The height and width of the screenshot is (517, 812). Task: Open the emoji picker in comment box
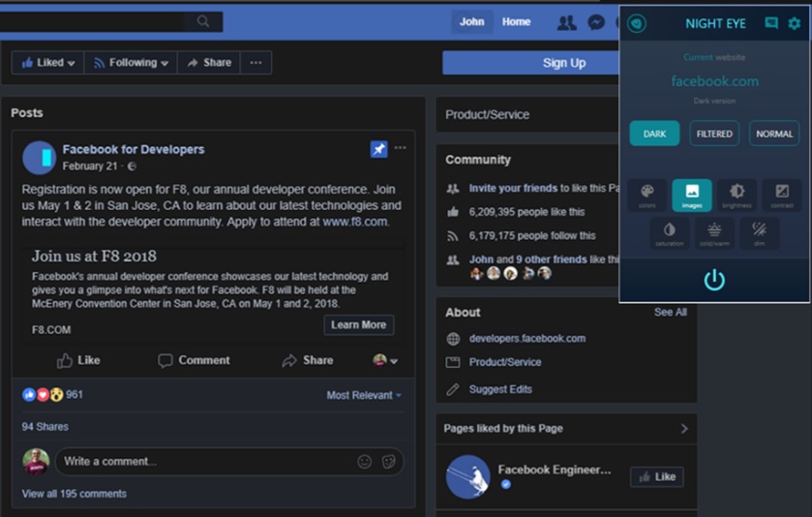(x=365, y=461)
